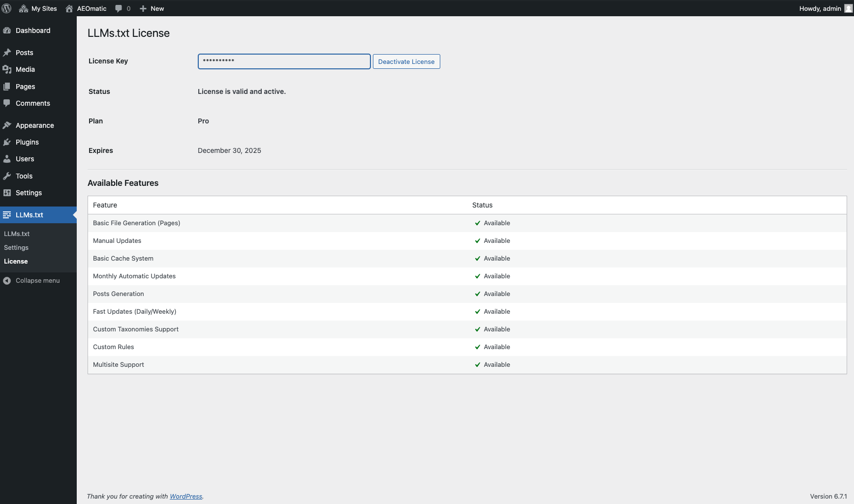This screenshot has width=854, height=504.
Task: Click the Status column header in table
Action: (x=482, y=205)
